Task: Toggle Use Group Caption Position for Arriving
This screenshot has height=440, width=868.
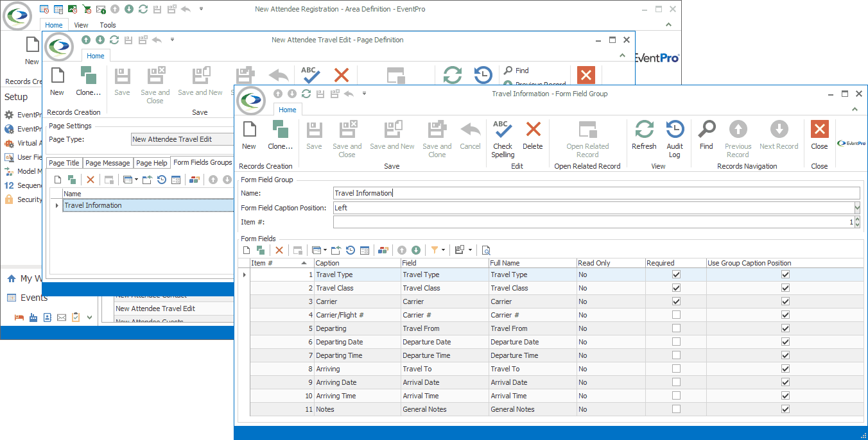Action: click(x=785, y=369)
